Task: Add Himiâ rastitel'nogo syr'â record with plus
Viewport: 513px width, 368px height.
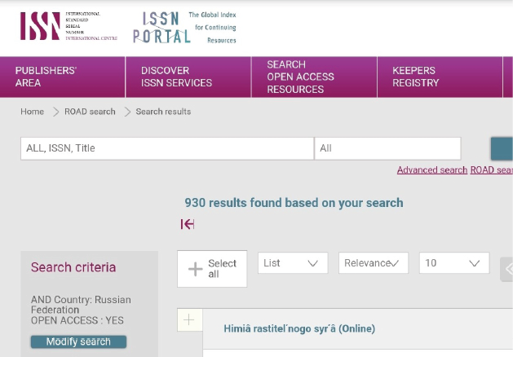Action: pyautogui.click(x=189, y=320)
